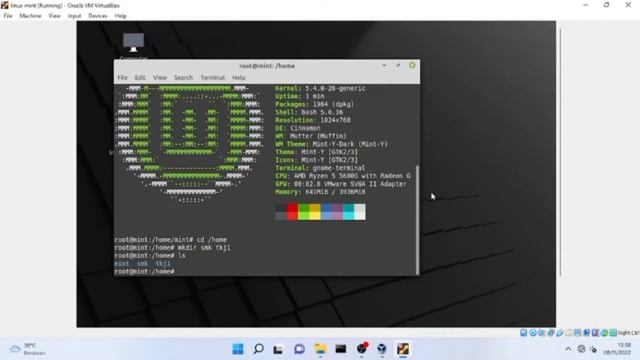Click the VirtualBox USB devices indicator

[560, 333]
